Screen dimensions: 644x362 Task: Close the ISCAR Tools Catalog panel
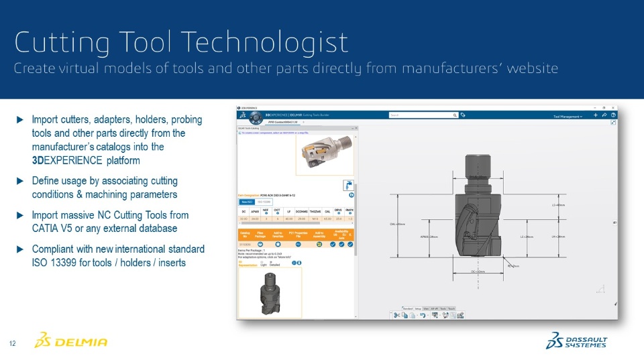point(356,128)
